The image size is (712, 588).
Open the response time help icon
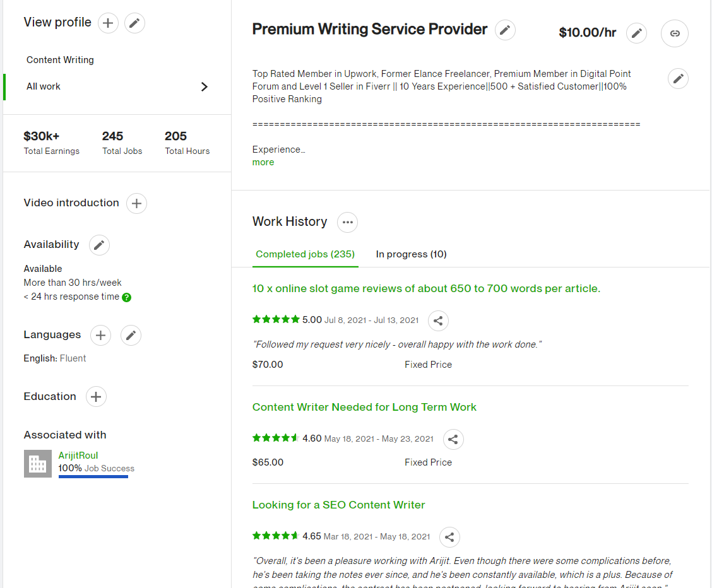126,297
